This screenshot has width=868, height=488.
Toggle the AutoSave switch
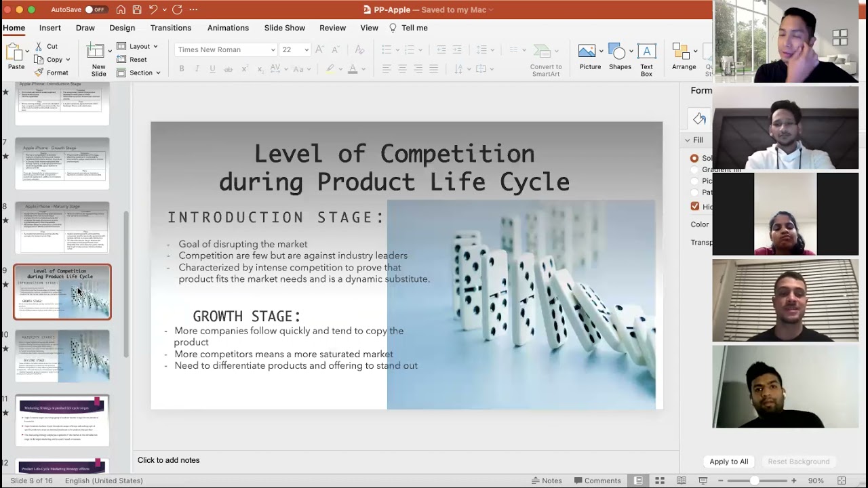pyautogui.click(x=95, y=9)
